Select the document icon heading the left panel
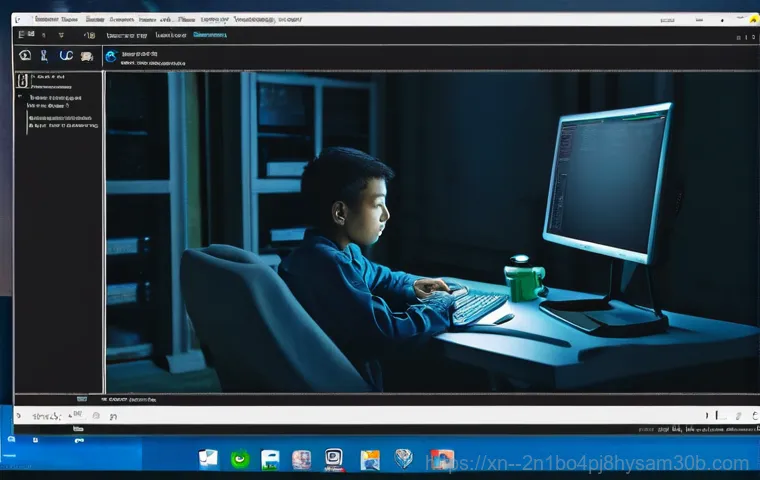Viewport: 760px width, 480px height. point(22,80)
